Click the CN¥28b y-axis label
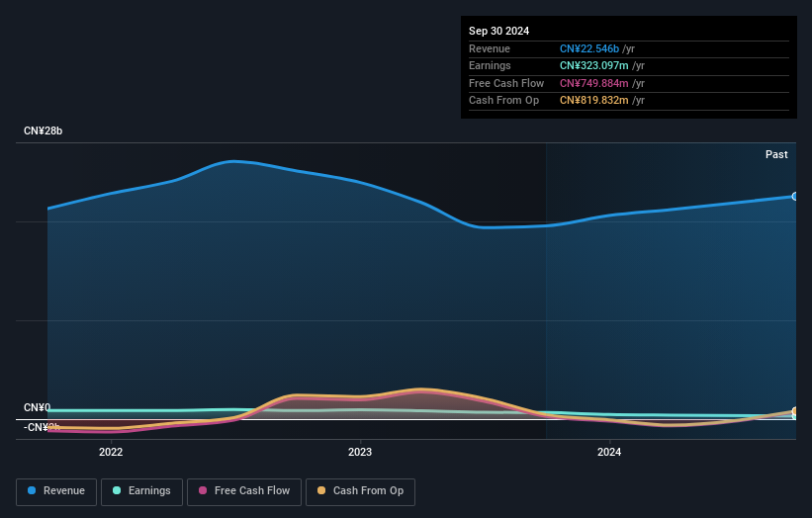 pyautogui.click(x=43, y=130)
